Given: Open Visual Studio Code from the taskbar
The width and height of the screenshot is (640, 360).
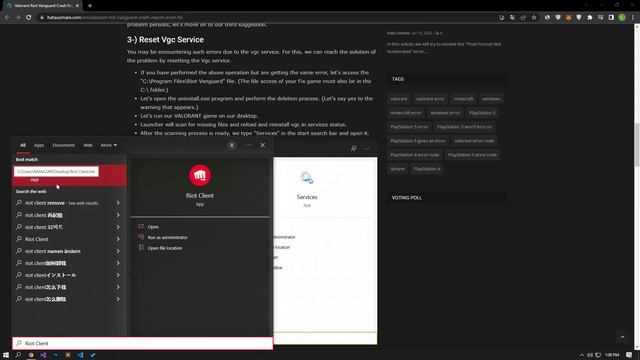Looking at the screenshot, I should pos(80,355).
